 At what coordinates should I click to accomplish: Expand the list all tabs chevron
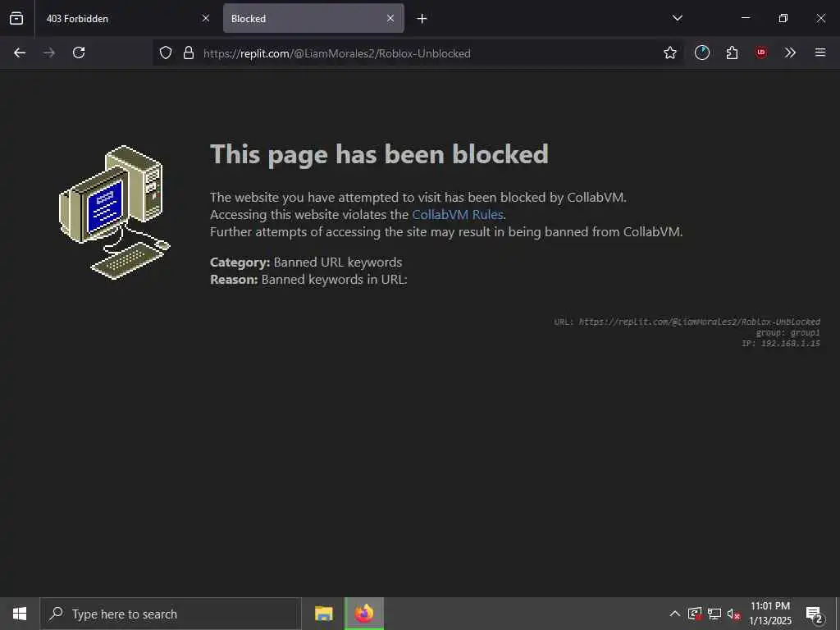[677, 18]
